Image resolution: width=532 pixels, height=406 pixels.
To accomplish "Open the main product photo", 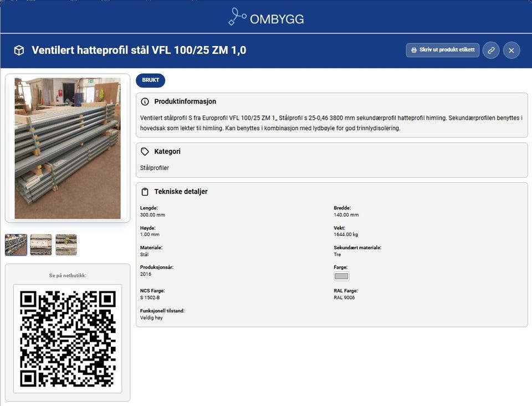I will click(68, 148).
